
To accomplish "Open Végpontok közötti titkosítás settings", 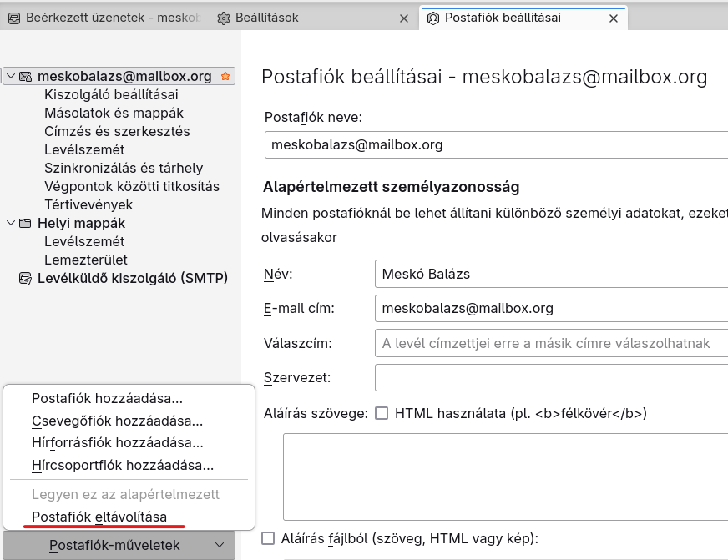I will (x=132, y=186).
